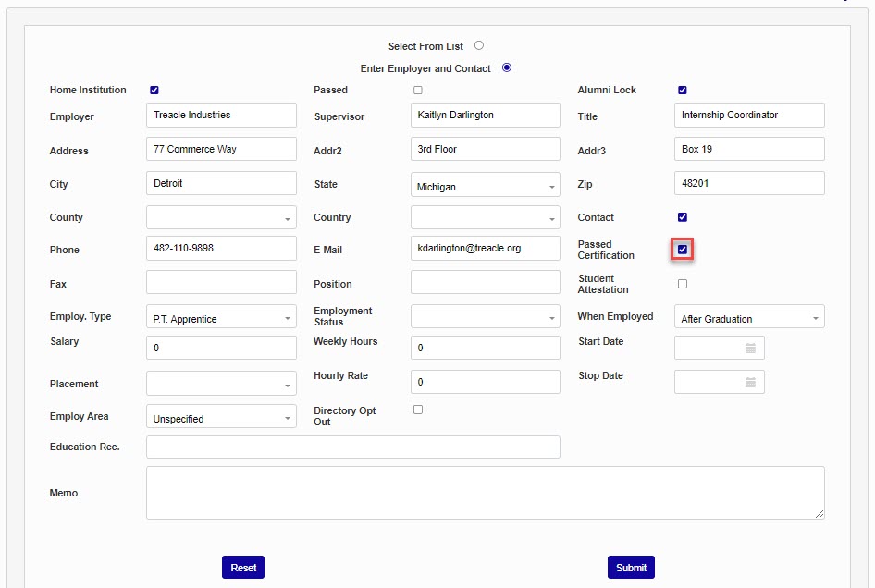Check the Directory Opt Out box
Image resolution: width=875 pixels, height=588 pixels.
(x=418, y=410)
